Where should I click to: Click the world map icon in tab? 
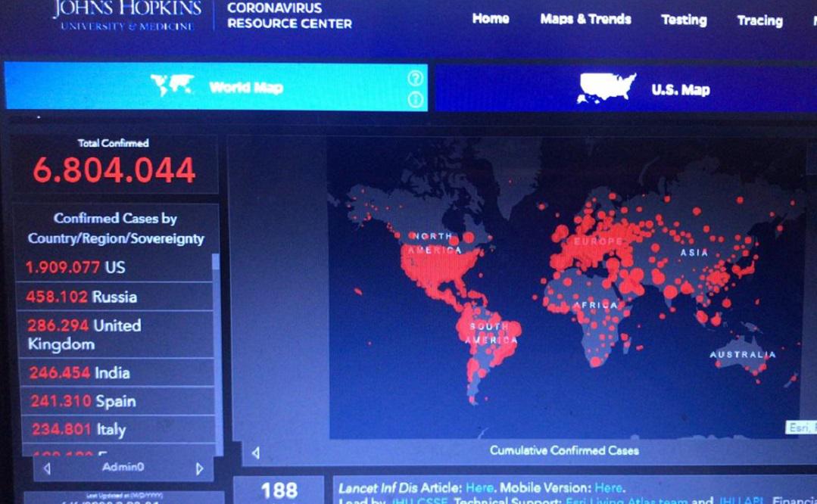172,85
